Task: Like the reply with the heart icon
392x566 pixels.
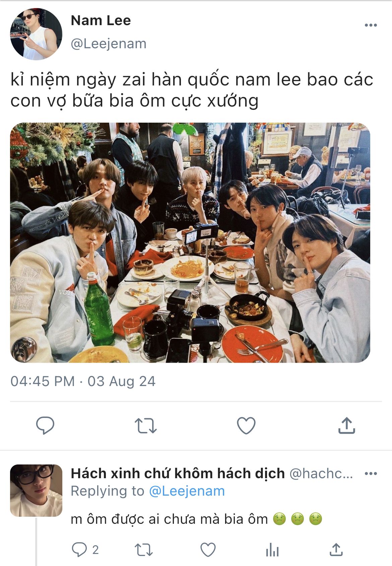Action: 208,550
